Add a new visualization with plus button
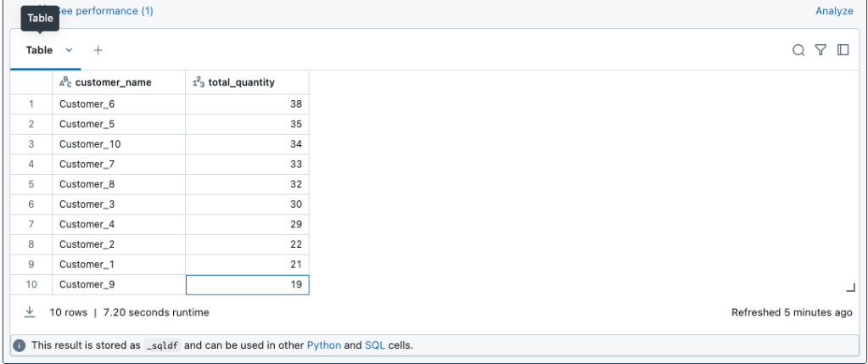 coord(98,50)
